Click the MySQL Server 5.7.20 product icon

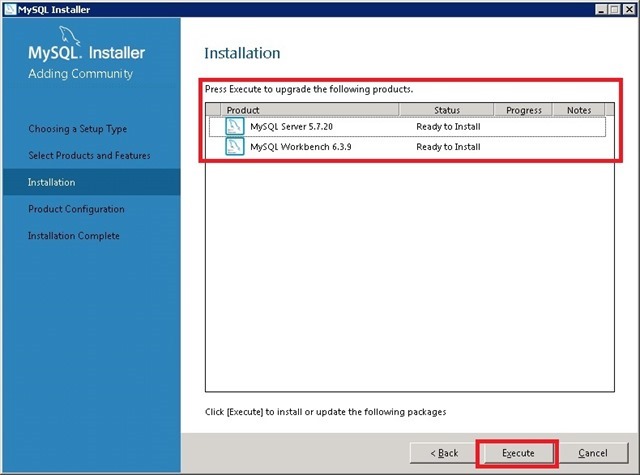[235, 127]
